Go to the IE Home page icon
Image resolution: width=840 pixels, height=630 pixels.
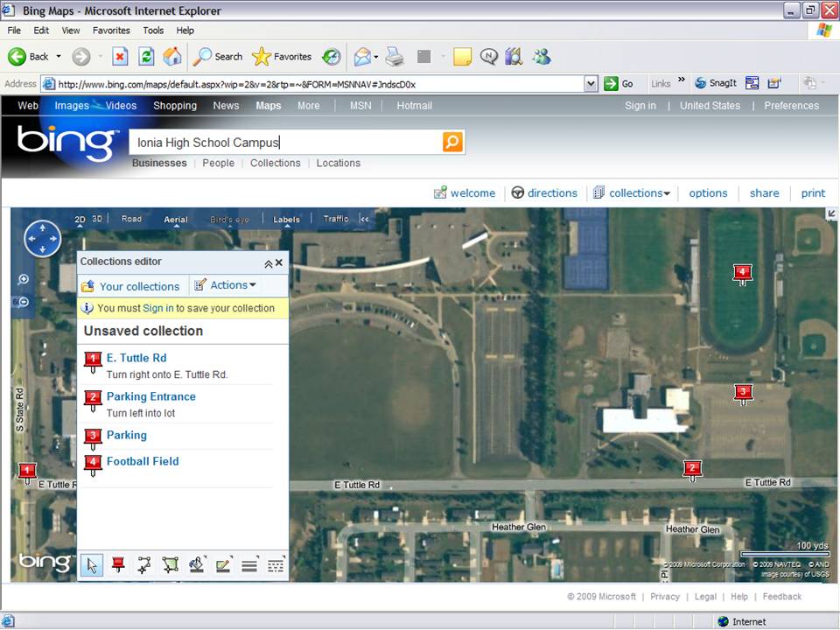172,56
